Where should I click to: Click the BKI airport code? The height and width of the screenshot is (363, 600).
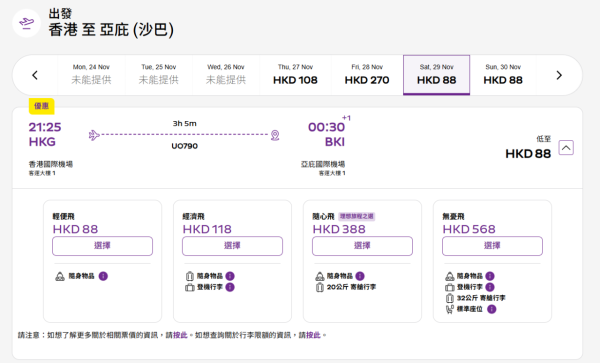(334, 142)
